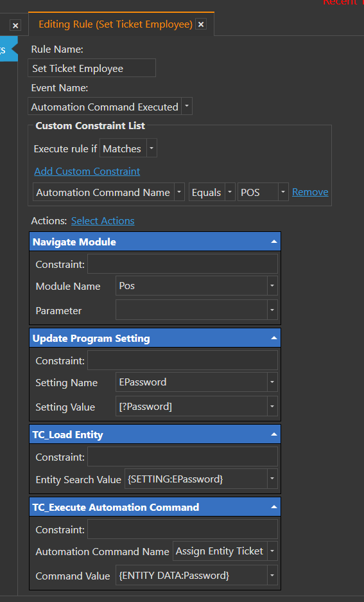Close the partially hidden left tab

tap(15, 25)
